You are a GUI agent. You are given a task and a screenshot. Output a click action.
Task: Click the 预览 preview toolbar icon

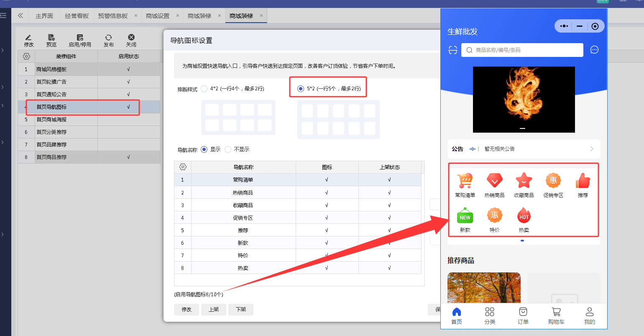click(x=51, y=38)
